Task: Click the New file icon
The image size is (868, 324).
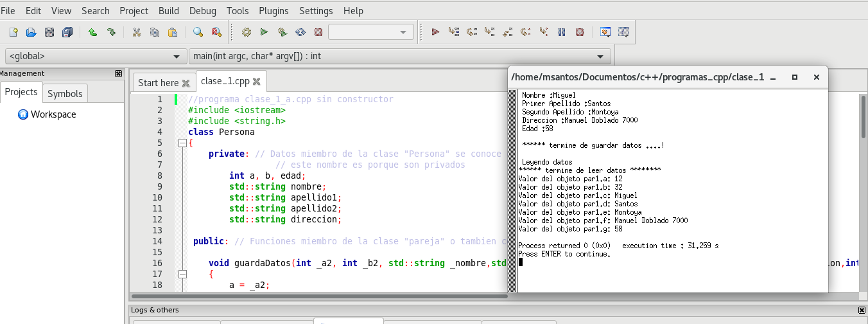Action: pos(13,32)
